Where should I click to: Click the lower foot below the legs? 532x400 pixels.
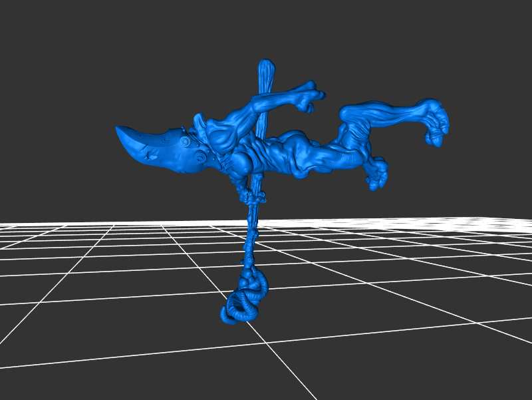pos(376,174)
